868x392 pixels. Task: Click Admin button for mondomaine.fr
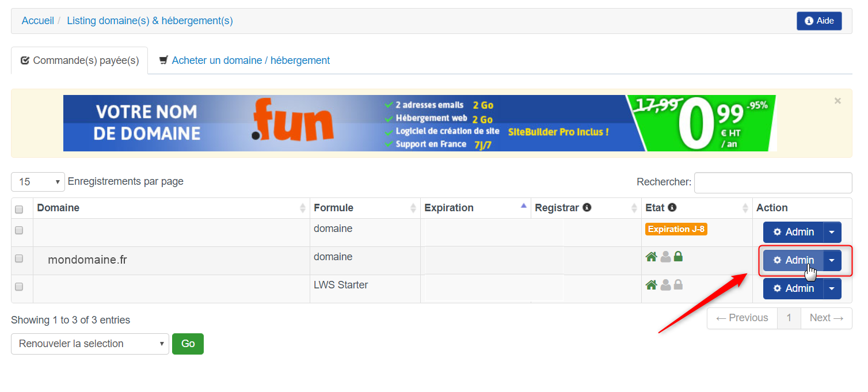point(793,260)
